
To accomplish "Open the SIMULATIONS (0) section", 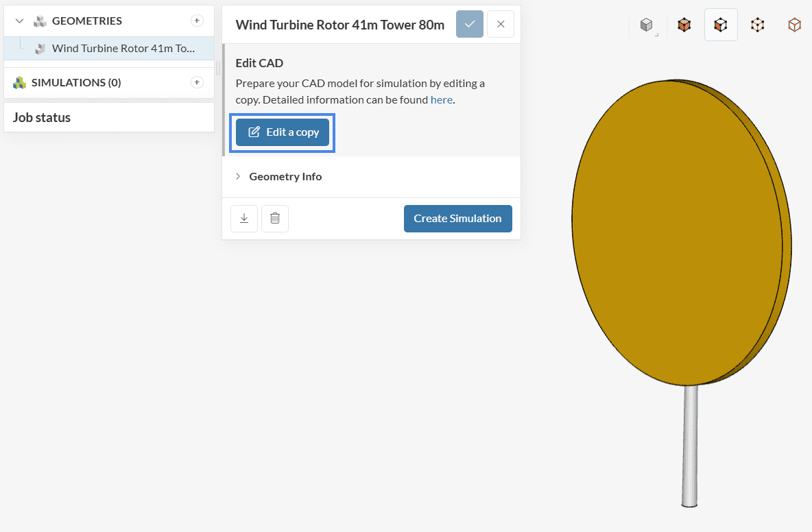I will pos(76,82).
